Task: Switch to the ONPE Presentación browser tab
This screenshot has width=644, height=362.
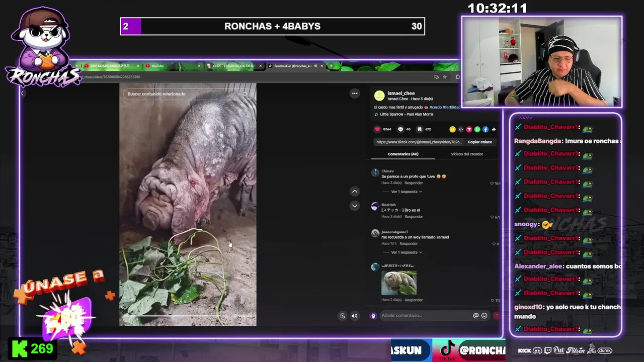Action: pos(234,66)
